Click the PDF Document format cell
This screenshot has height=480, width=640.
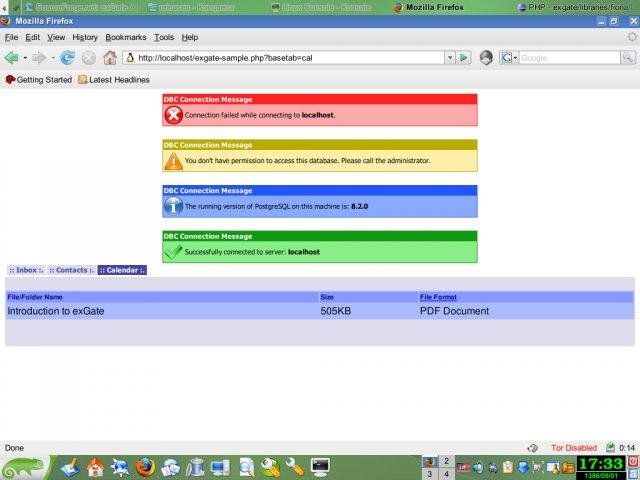click(454, 311)
